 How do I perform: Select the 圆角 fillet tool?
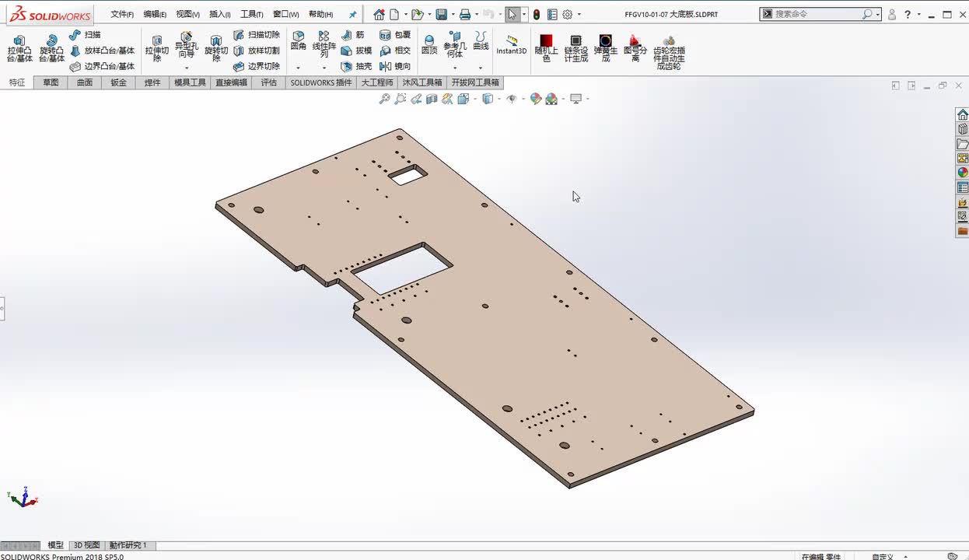[x=298, y=41]
